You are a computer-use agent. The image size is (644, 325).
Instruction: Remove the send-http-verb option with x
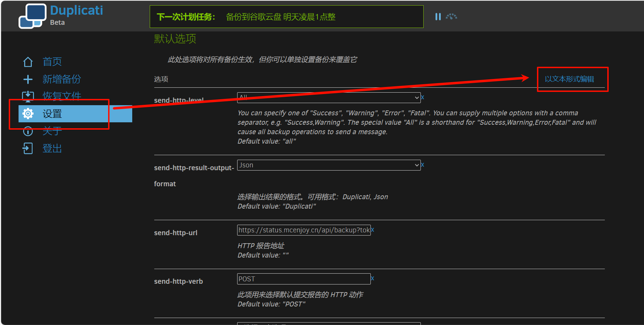click(373, 279)
